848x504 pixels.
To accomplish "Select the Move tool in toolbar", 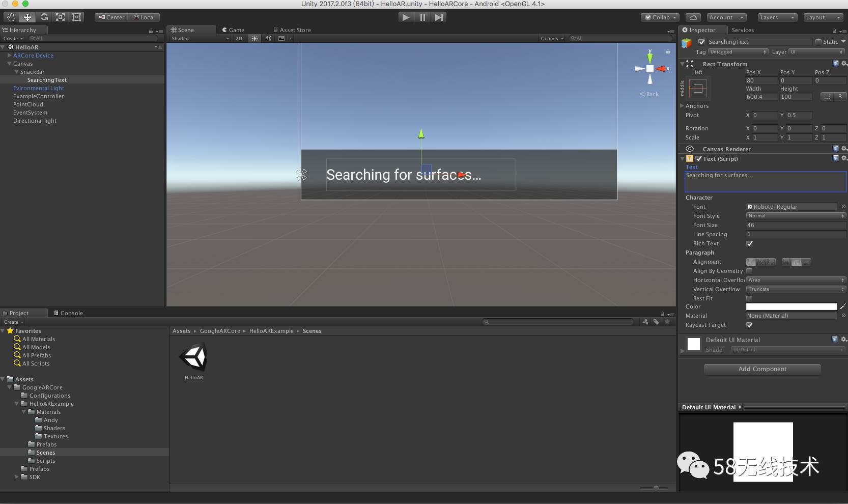I will [27, 17].
